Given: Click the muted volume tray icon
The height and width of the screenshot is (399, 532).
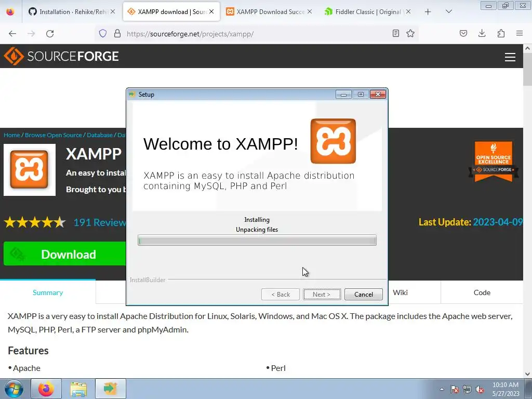Looking at the screenshot, I should (x=480, y=390).
